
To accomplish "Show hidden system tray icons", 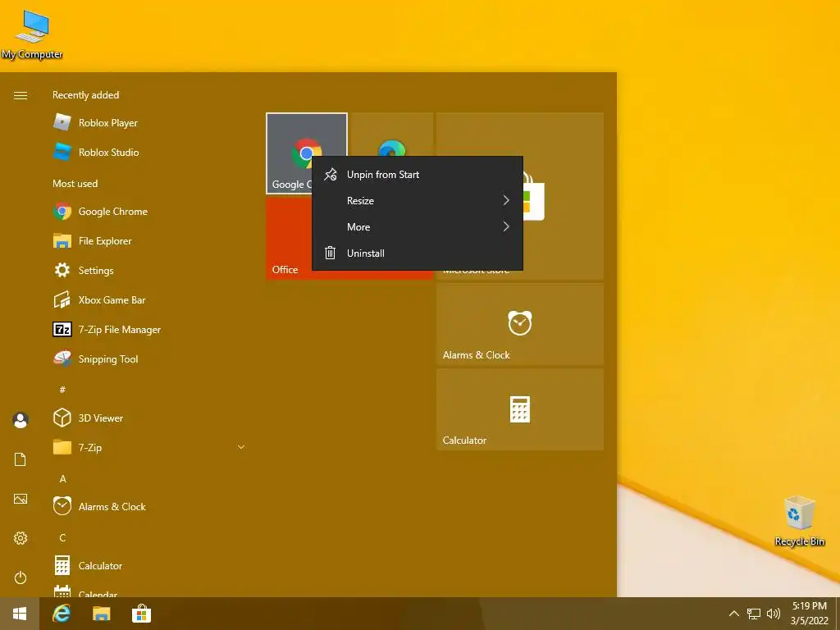I will click(x=734, y=614).
